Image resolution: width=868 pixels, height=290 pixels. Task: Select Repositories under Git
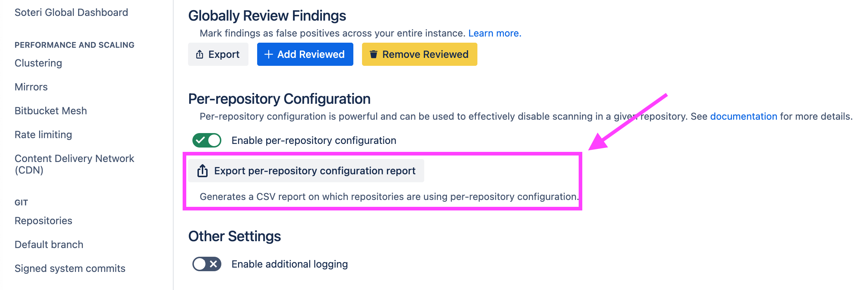click(x=43, y=221)
